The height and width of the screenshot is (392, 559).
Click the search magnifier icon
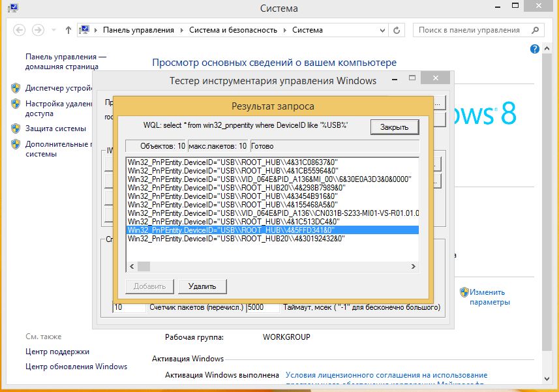click(535, 30)
